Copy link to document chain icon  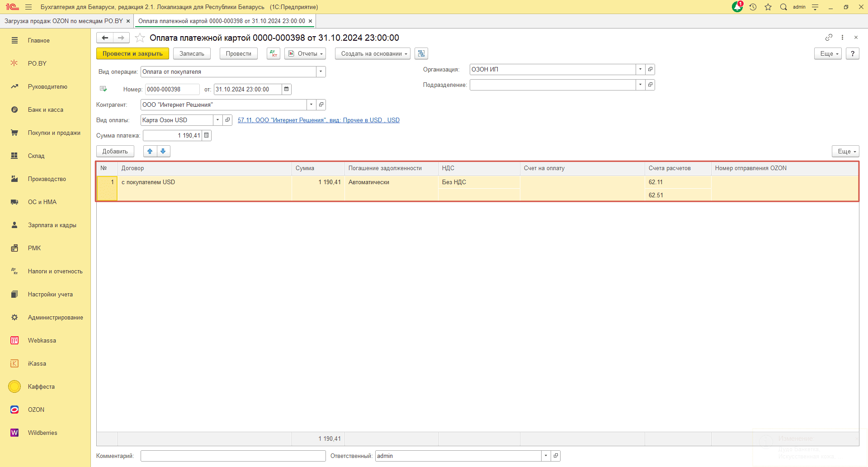coord(829,37)
